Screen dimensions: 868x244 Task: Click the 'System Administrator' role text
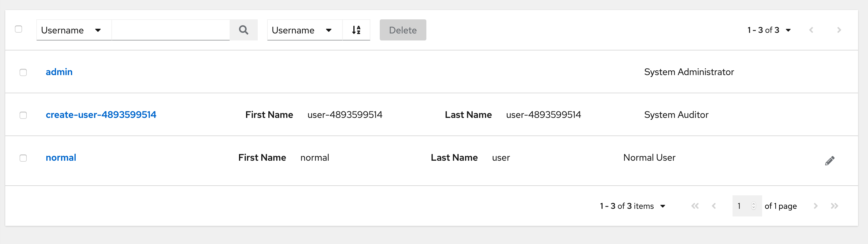coord(689,72)
